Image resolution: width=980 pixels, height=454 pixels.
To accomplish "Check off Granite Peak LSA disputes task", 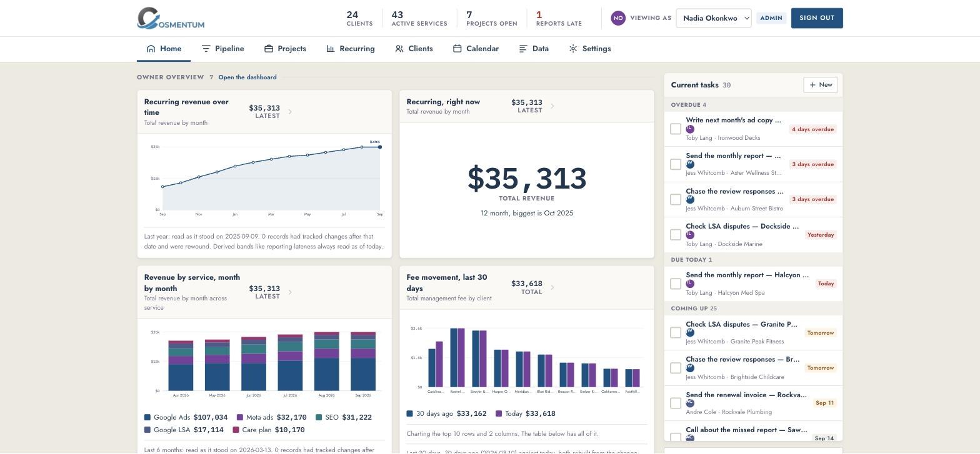I will pos(676,333).
